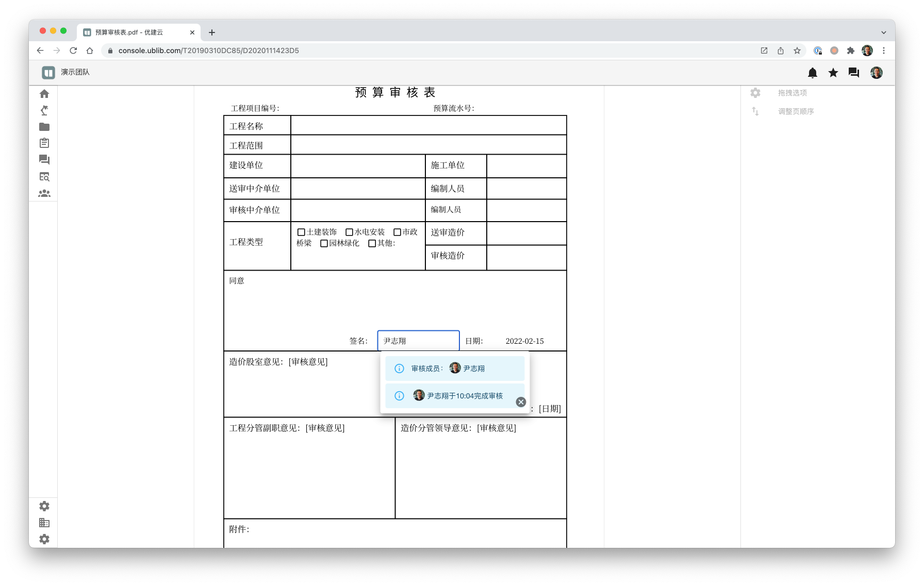Open user avatar menu in app header
Image resolution: width=924 pixels, height=586 pixels.
click(876, 73)
